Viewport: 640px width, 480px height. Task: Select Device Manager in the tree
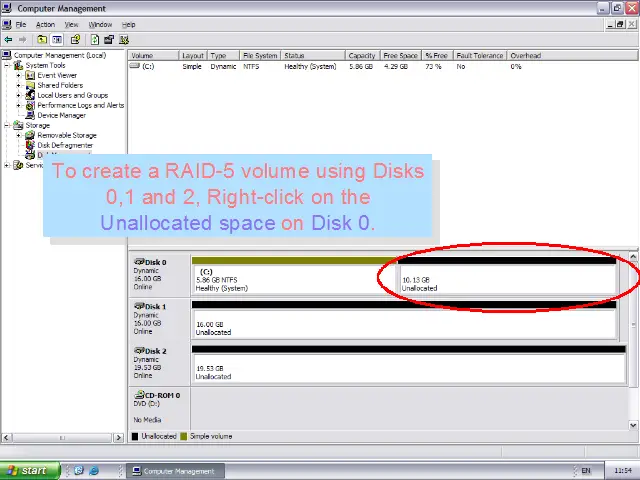point(61,116)
